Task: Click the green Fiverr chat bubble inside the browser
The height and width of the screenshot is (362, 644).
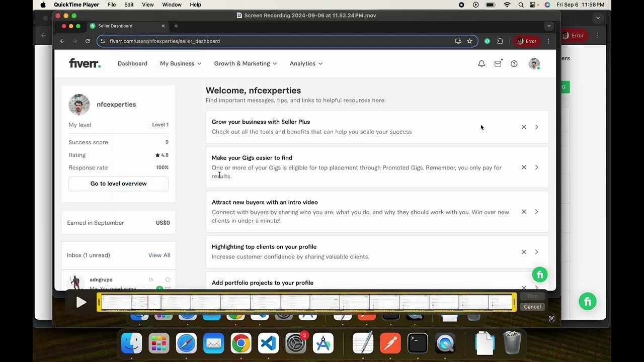Action: [x=540, y=275]
